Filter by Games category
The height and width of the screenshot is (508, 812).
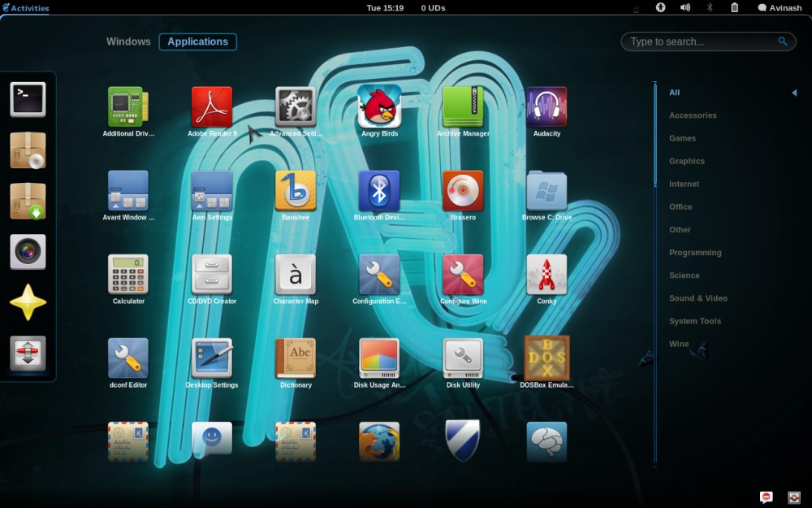[x=682, y=138]
